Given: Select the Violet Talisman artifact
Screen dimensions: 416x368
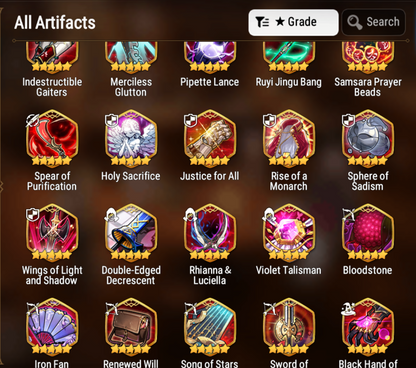Looking at the screenshot, I should tap(289, 232).
